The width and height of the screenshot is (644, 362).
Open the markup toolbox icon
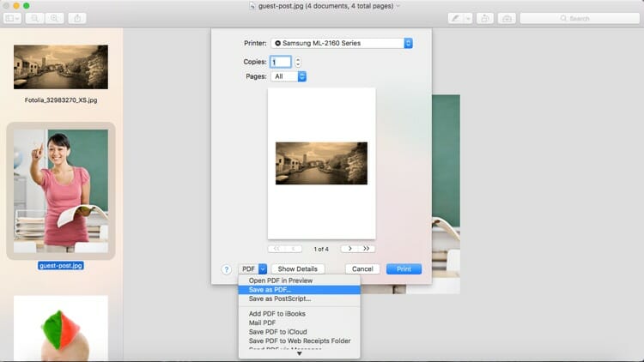coord(507,18)
